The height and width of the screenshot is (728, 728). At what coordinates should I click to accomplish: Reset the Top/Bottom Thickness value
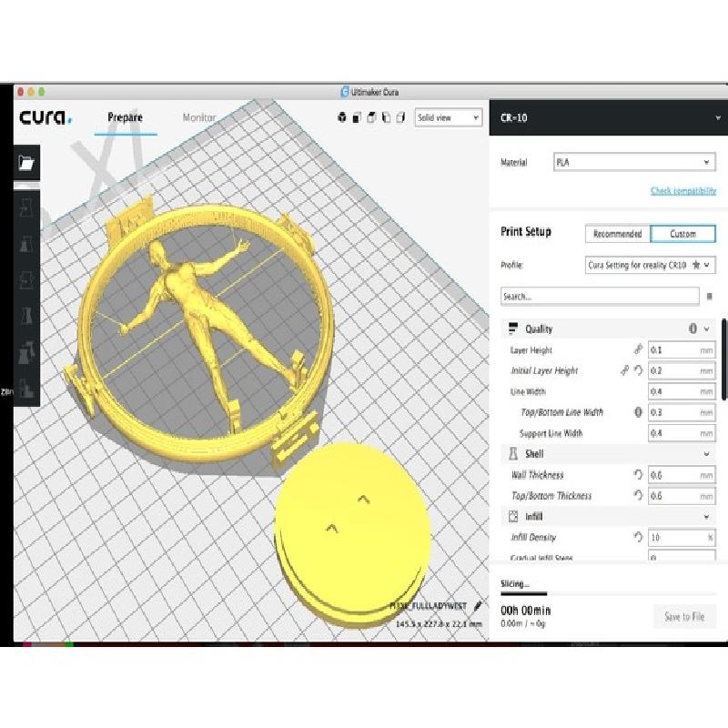click(x=639, y=495)
